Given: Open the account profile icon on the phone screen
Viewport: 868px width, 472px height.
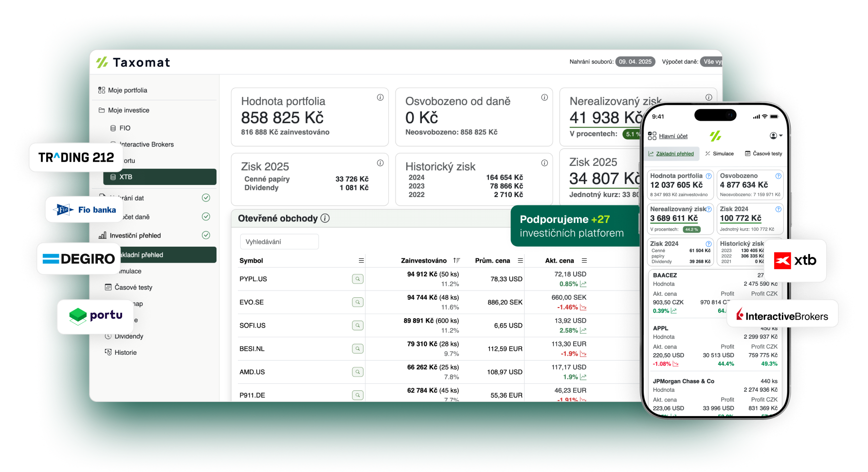Looking at the screenshot, I should [773, 135].
